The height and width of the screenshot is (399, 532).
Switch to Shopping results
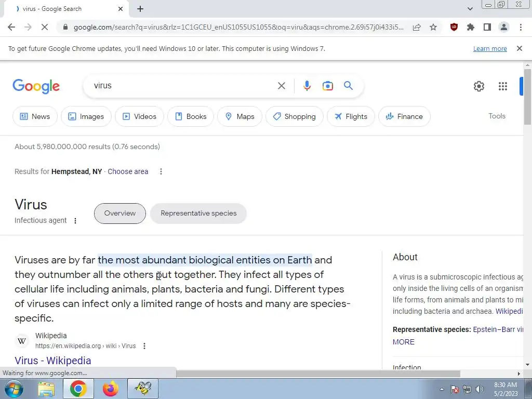[295, 116]
